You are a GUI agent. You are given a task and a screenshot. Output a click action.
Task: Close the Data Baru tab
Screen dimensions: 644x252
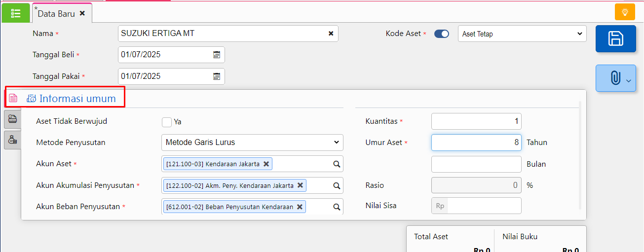click(82, 13)
